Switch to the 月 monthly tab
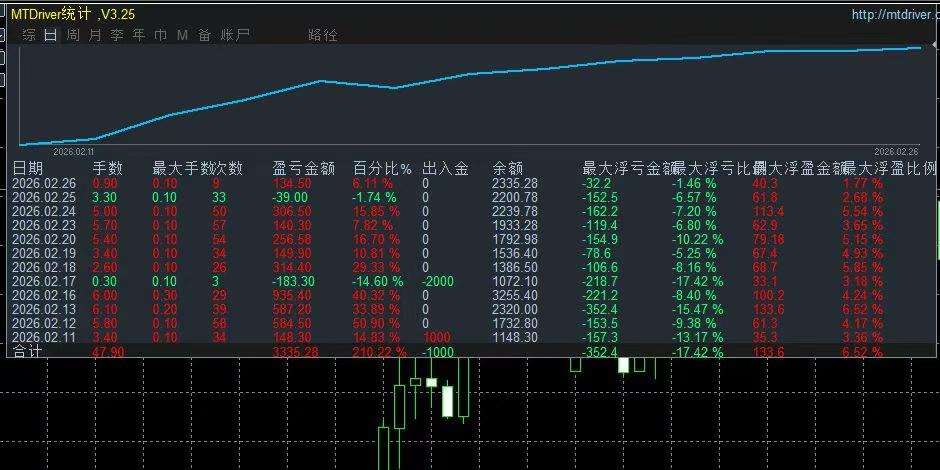Image resolution: width=940 pixels, height=470 pixels. 95,35
